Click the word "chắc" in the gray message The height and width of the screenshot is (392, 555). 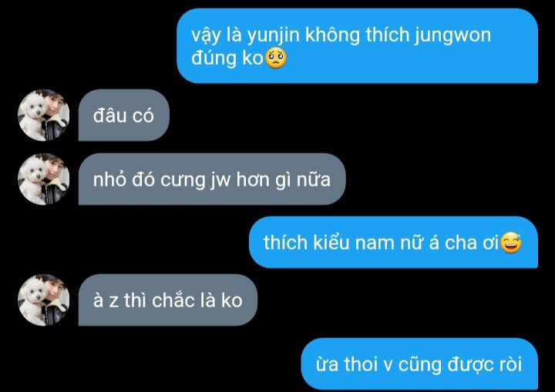(173, 300)
